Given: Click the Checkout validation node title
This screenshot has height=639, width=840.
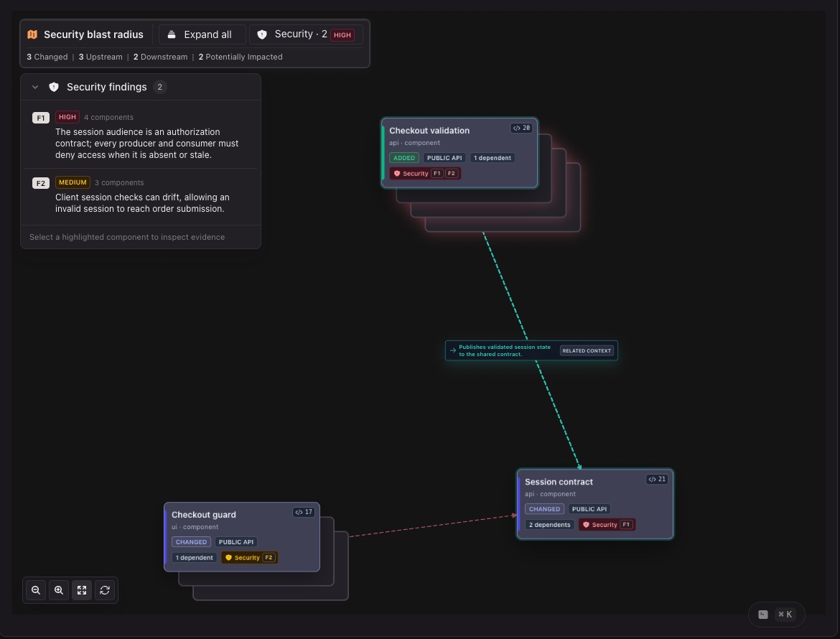Looking at the screenshot, I should click(x=429, y=131).
